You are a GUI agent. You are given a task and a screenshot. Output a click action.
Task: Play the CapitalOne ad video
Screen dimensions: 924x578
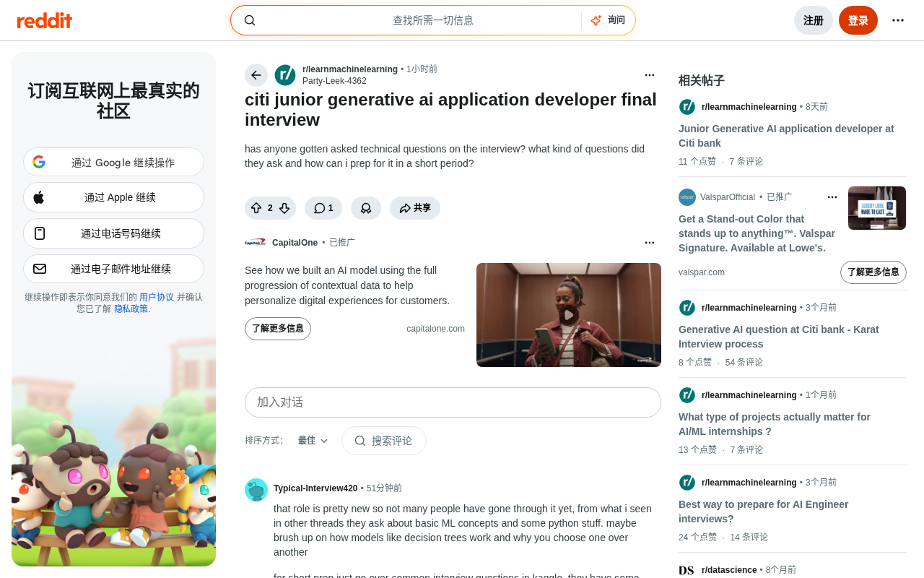point(569,315)
